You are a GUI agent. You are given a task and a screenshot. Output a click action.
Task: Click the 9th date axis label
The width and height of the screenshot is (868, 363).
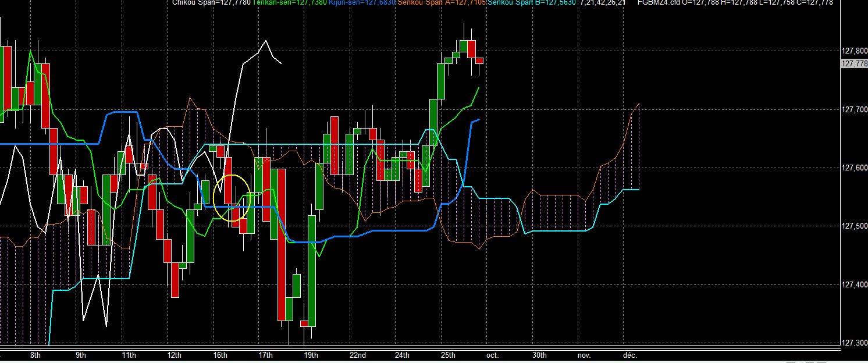pyautogui.click(x=81, y=355)
